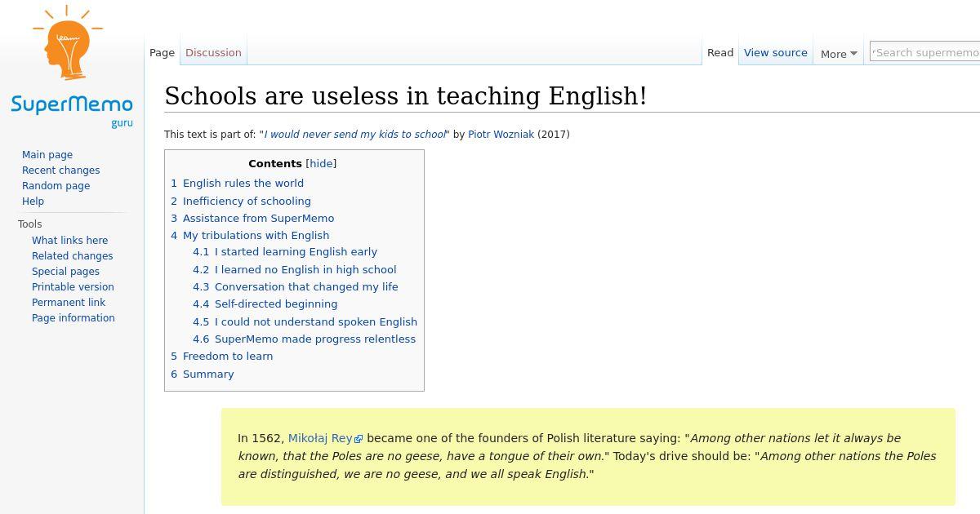
Task: Open 'I would never send my kids to school' link
Action: (354, 135)
